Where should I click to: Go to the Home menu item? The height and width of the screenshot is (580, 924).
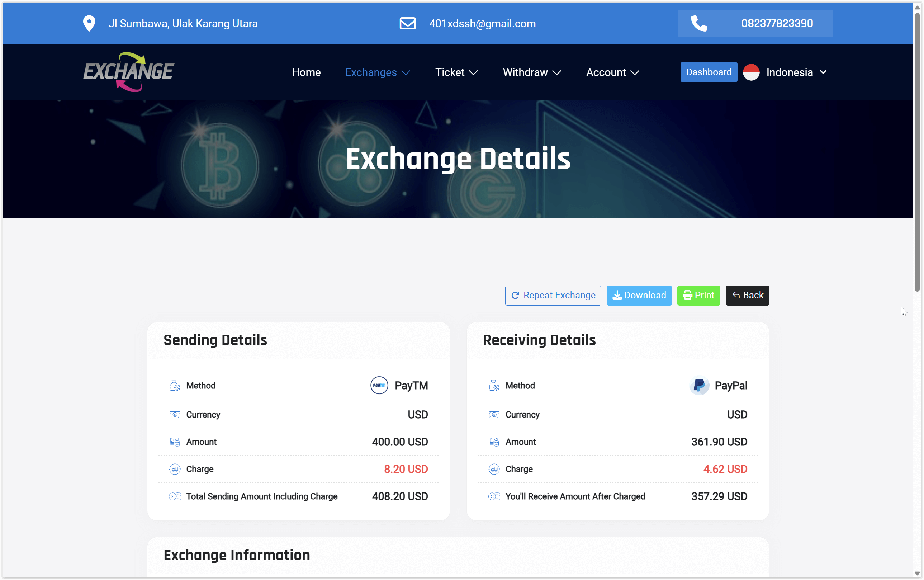click(306, 72)
